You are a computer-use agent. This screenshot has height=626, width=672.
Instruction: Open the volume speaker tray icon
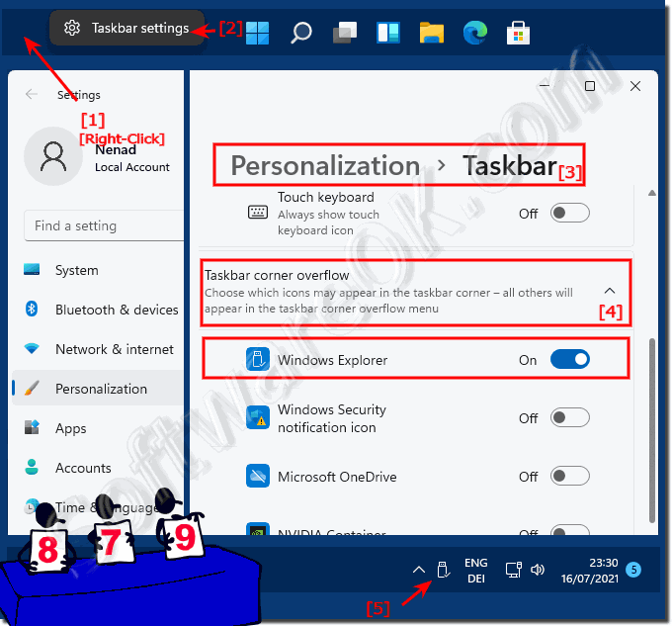click(x=538, y=570)
